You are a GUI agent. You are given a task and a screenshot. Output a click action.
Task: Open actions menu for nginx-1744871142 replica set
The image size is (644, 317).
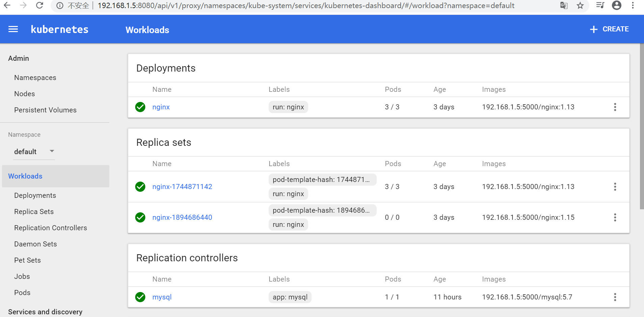[615, 187]
